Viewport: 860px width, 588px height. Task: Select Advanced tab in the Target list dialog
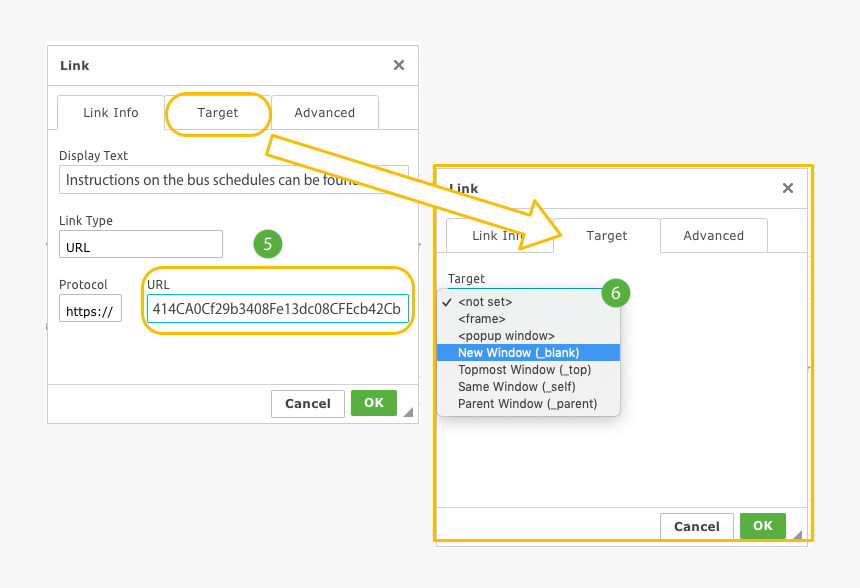pos(713,236)
